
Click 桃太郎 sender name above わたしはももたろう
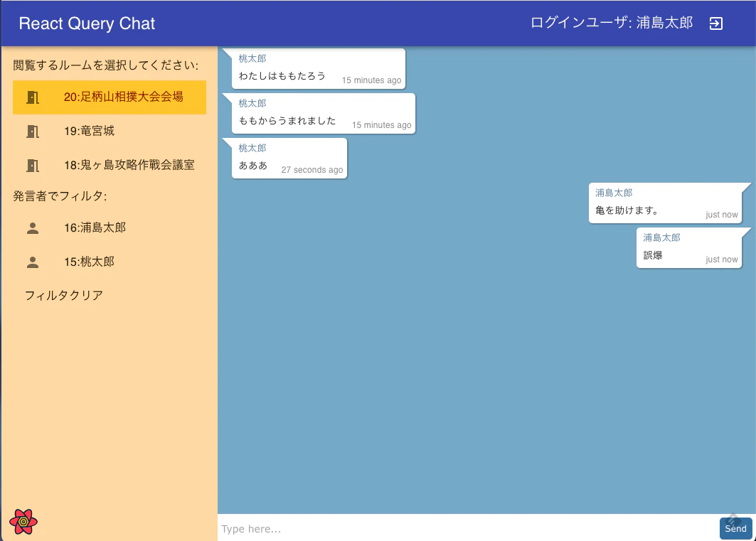click(252, 59)
